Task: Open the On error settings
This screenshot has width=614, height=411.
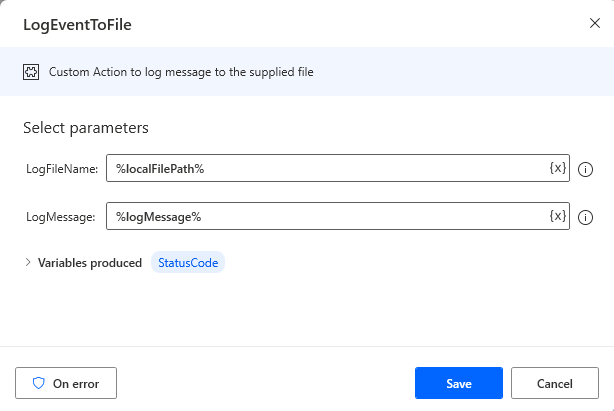Action: 66,383
